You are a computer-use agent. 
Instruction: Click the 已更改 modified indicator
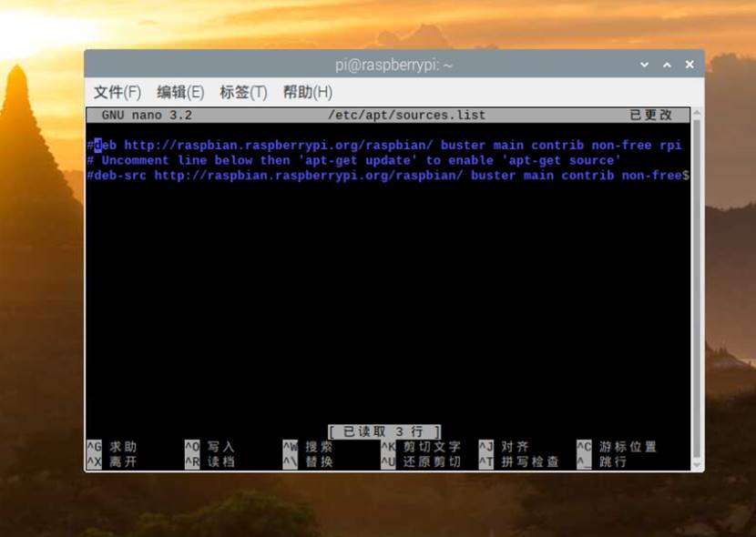651,115
